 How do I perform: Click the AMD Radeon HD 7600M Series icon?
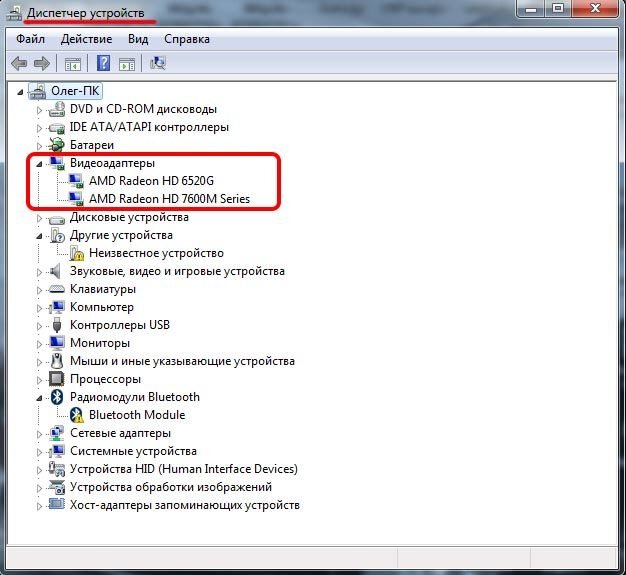[75, 199]
